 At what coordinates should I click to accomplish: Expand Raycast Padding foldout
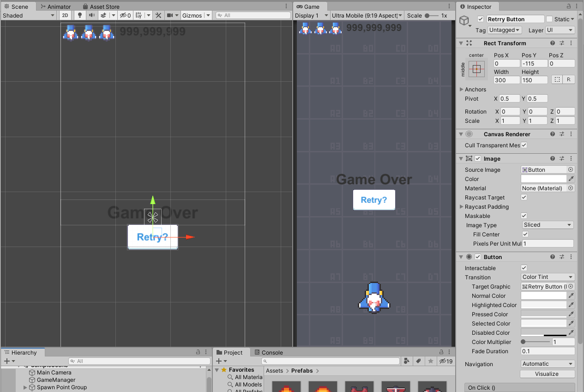[x=462, y=207]
